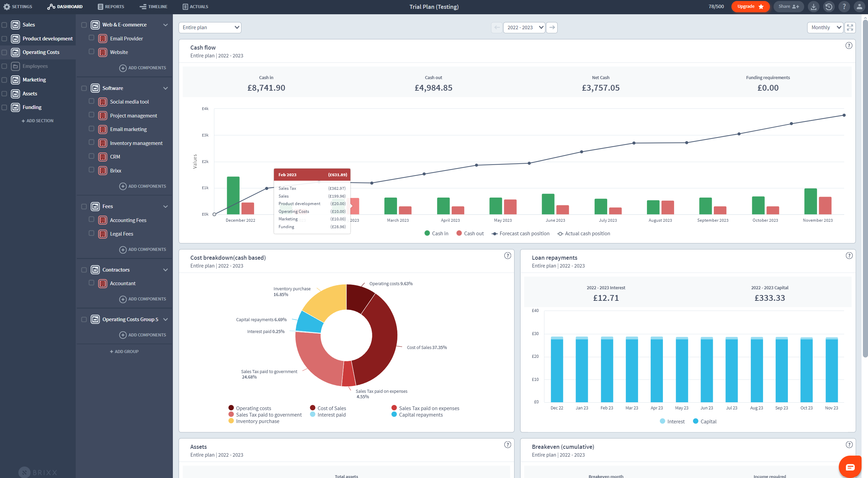Toggle the Cash out legend swatch
The height and width of the screenshot is (478, 868).
(x=459, y=233)
